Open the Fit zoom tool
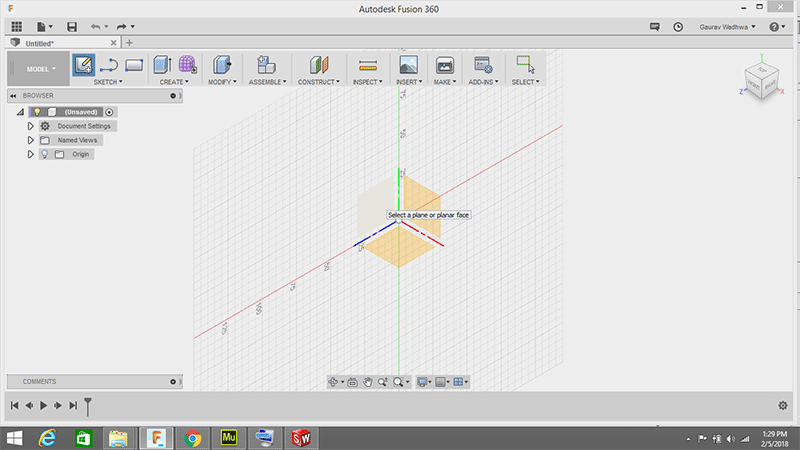Screen dimensions: 800x450 398,382
